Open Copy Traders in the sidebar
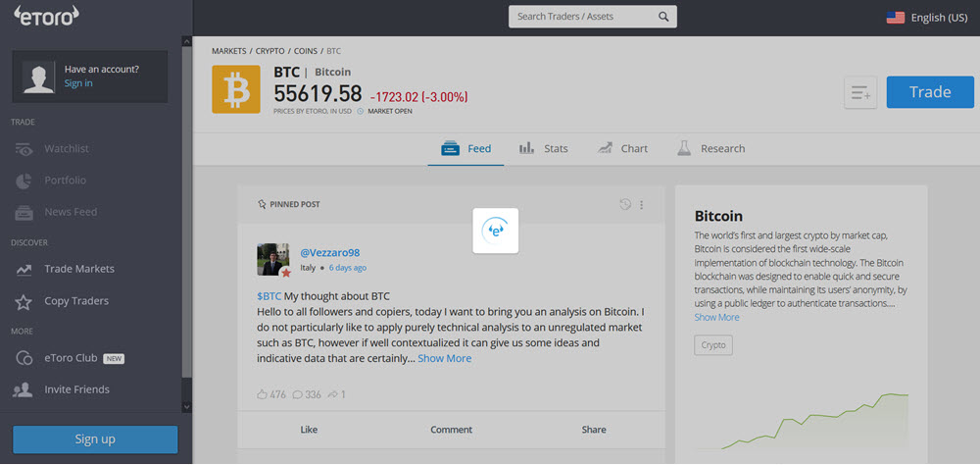 coord(76,301)
